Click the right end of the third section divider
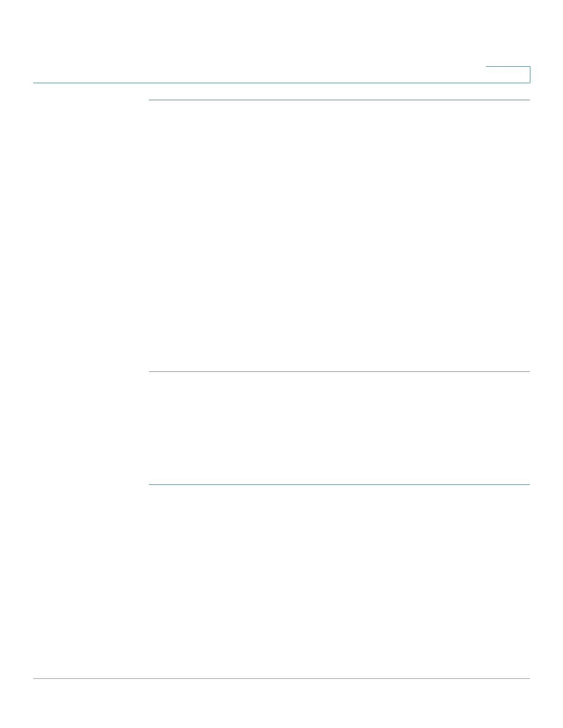563x728 pixels. (528, 484)
